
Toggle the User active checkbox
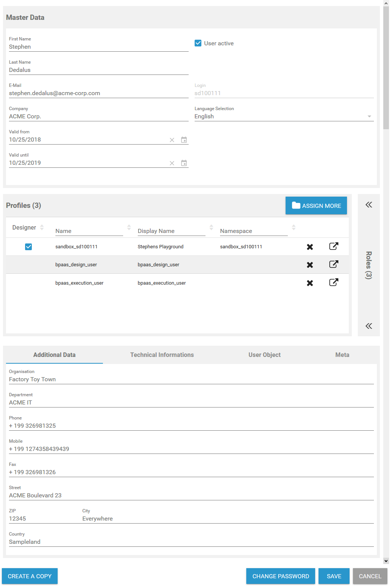click(x=198, y=43)
